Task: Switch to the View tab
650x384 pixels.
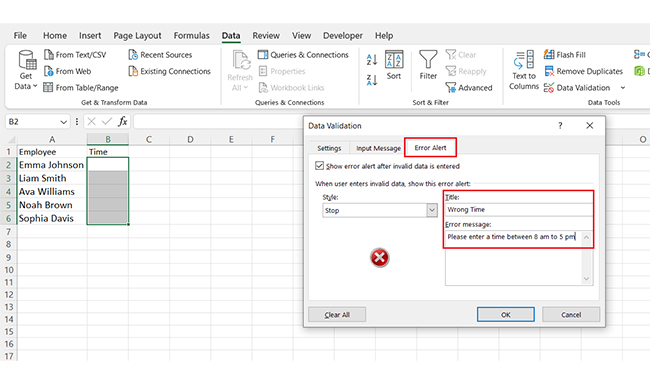Action: click(x=301, y=36)
